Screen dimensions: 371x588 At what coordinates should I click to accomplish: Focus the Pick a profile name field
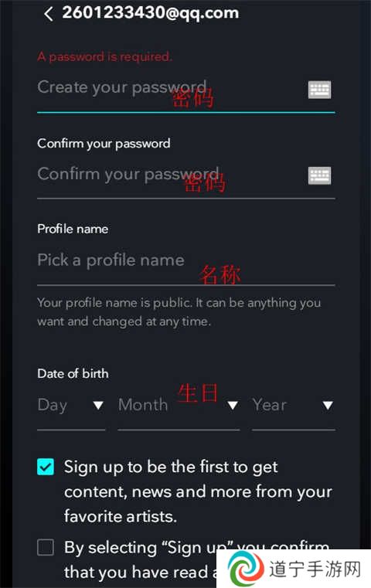click(186, 262)
